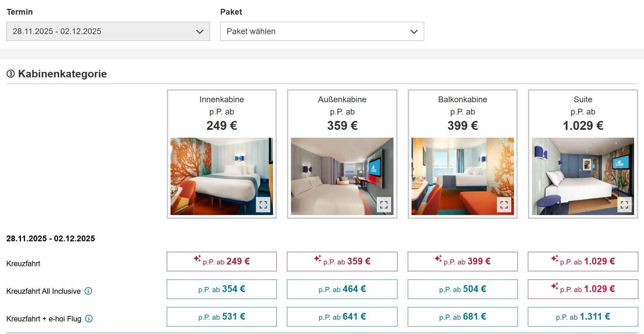This screenshot has width=644, height=334.
Task: Expand the Balkonkabine photo with fullscreen icon
Action: pyautogui.click(x=504, y=205)
